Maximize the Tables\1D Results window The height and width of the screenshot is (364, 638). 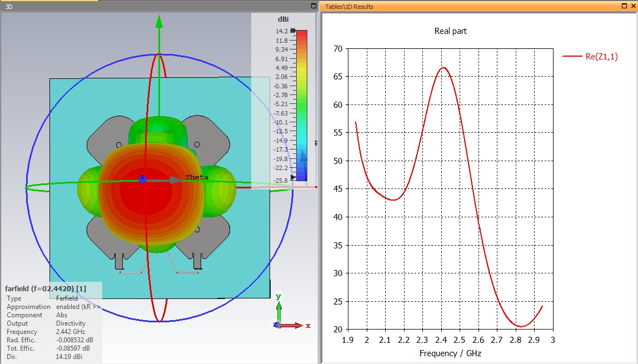(624, 6)
